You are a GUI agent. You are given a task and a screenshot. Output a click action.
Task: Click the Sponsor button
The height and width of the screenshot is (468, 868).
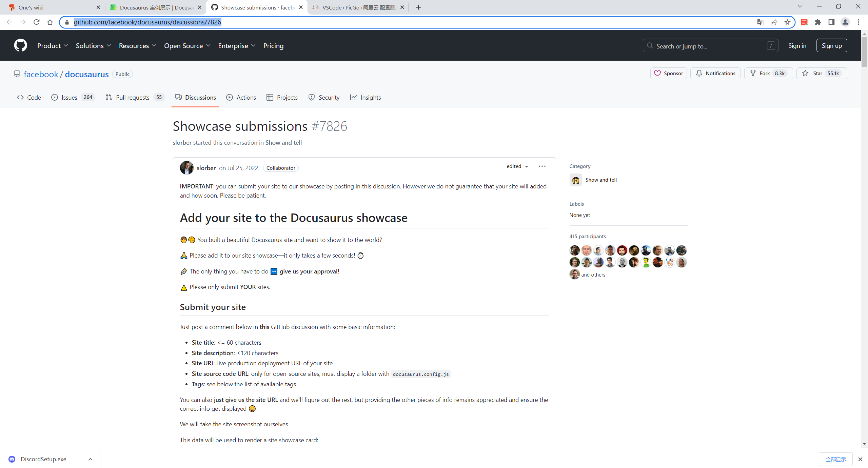(x=668, y=74)
